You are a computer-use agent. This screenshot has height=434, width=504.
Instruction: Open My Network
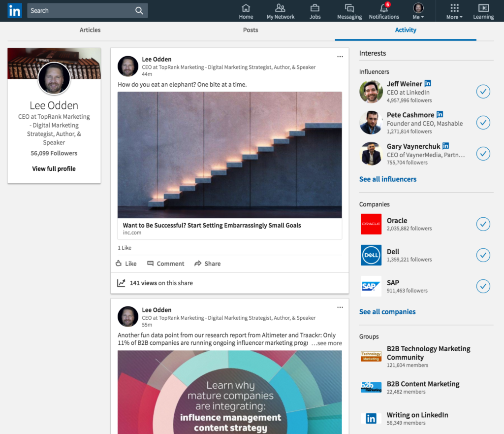click(280, 12)
